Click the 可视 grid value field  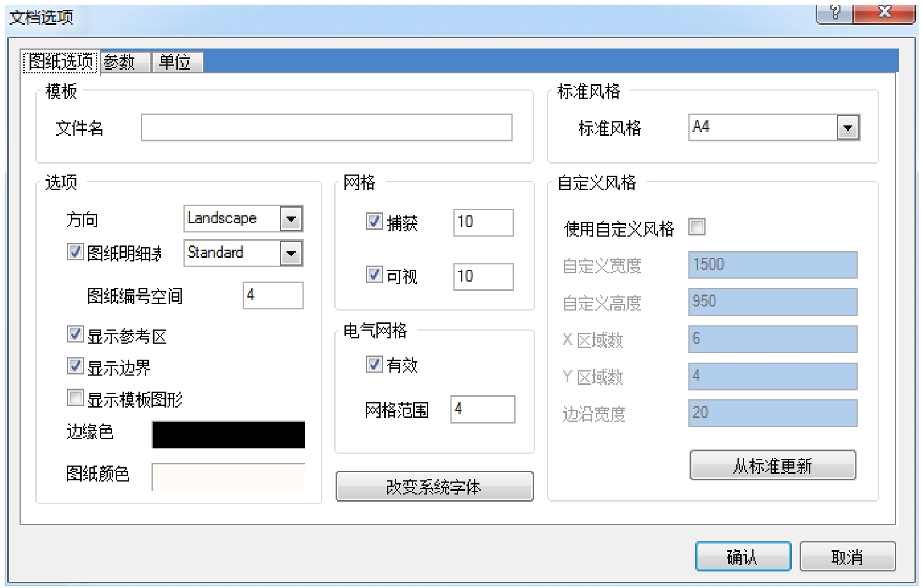pos(483,276)
